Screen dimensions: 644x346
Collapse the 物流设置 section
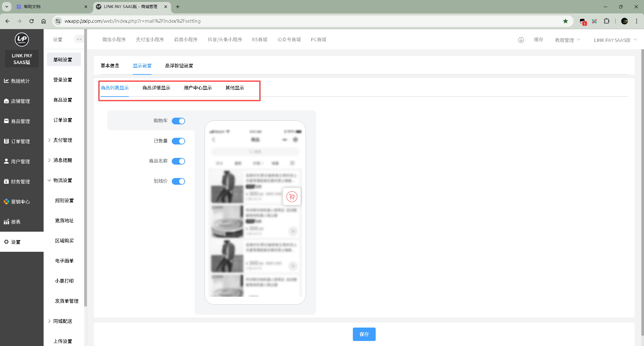(x=62, y=180)
